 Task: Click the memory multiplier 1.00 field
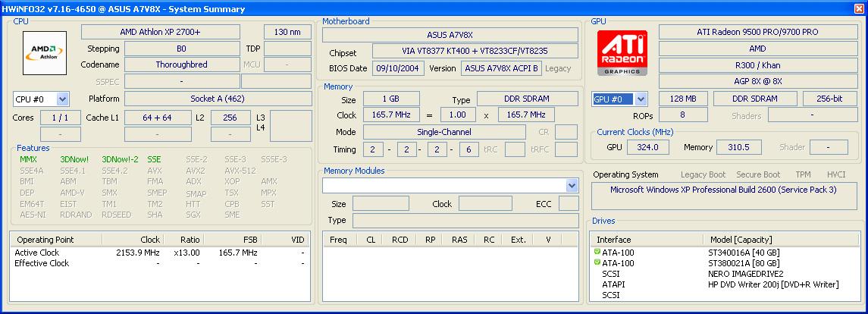[x=459, y=115]
